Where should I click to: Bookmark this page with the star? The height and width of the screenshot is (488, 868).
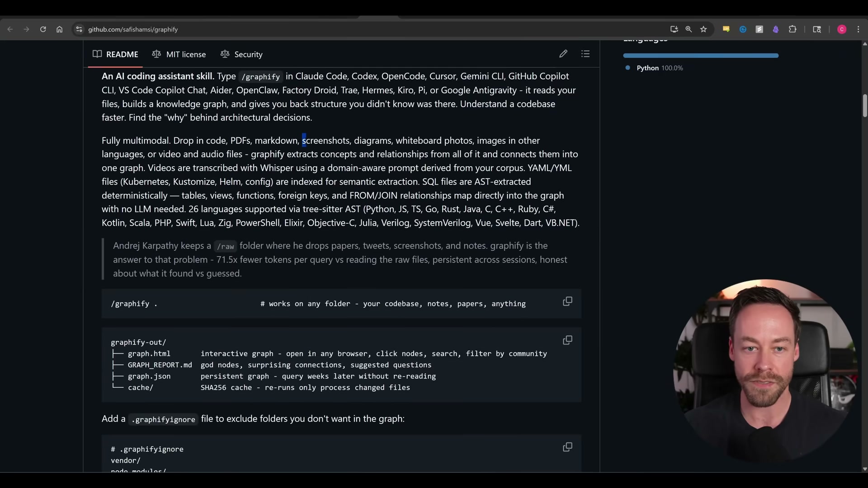(703, 29)
